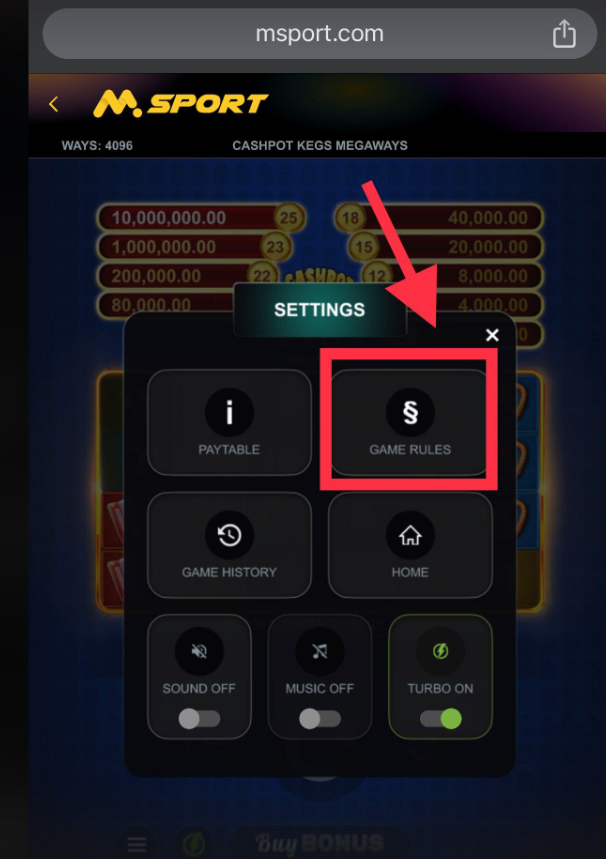Tap the Buy Bonus button
Image resolution: width=606 pixels, height=859 pixels.
tap(320, 843)
